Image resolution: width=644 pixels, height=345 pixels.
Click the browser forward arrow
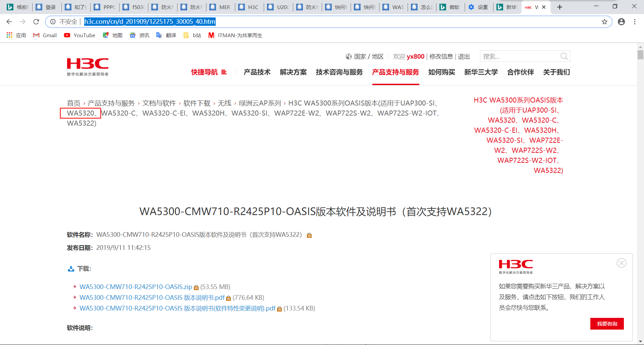[22, 22]
